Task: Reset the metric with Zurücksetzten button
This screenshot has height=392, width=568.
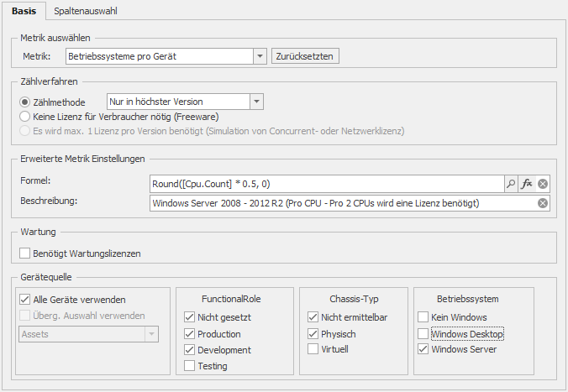Action: coord(305,56)
